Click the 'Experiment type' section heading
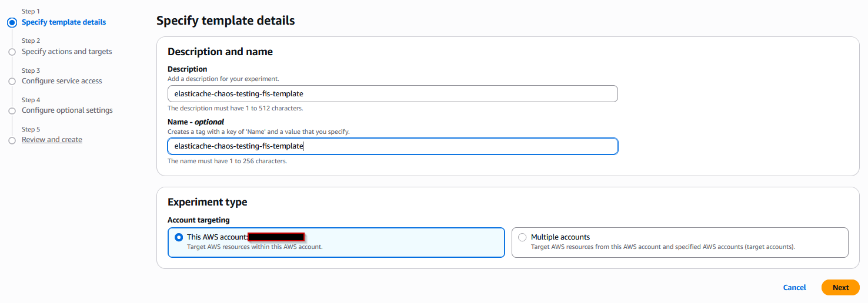 (x=207, y=202)
